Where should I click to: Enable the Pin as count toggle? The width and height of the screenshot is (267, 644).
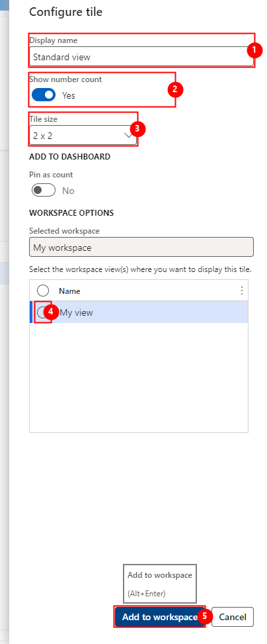pyautogui.click(x=44, y=191)
